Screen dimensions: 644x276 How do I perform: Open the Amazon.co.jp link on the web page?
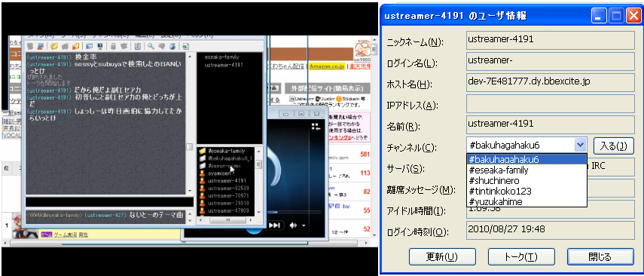(x=327, y=66)
